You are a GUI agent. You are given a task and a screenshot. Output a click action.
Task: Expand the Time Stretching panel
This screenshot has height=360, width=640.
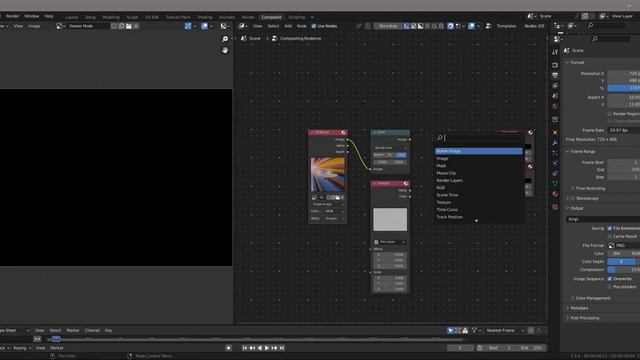pos(590,189)
